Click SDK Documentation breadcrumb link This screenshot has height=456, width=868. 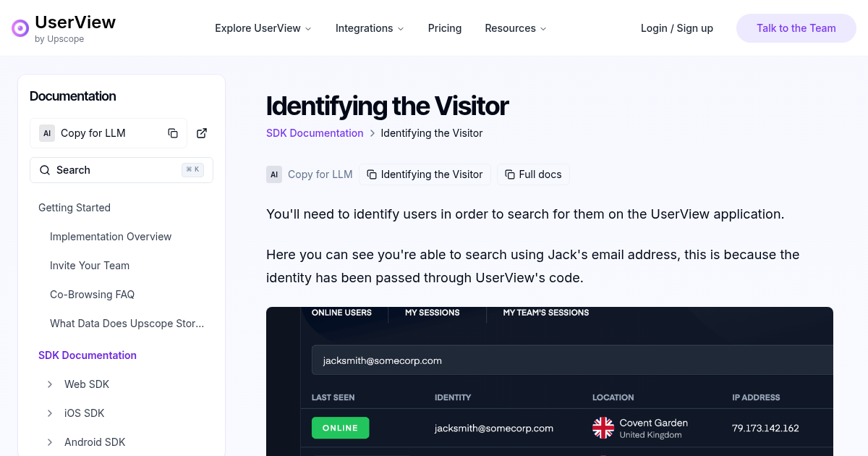coord(315,133)
